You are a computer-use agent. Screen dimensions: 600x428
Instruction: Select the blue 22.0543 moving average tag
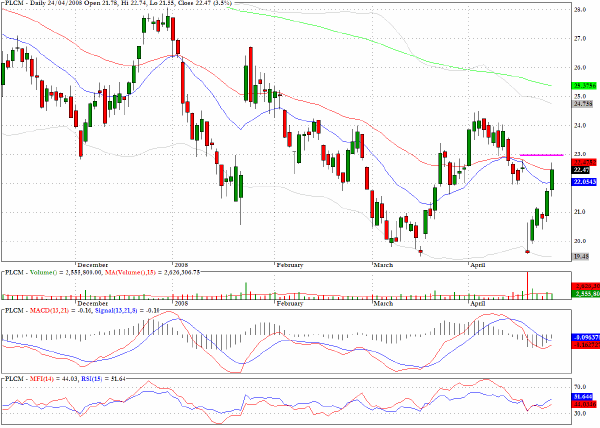[x=585, y=182]
